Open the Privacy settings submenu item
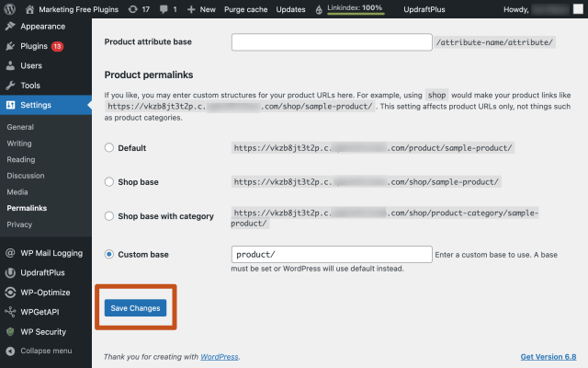Screen dimensions: 588x368 [19, 224]
